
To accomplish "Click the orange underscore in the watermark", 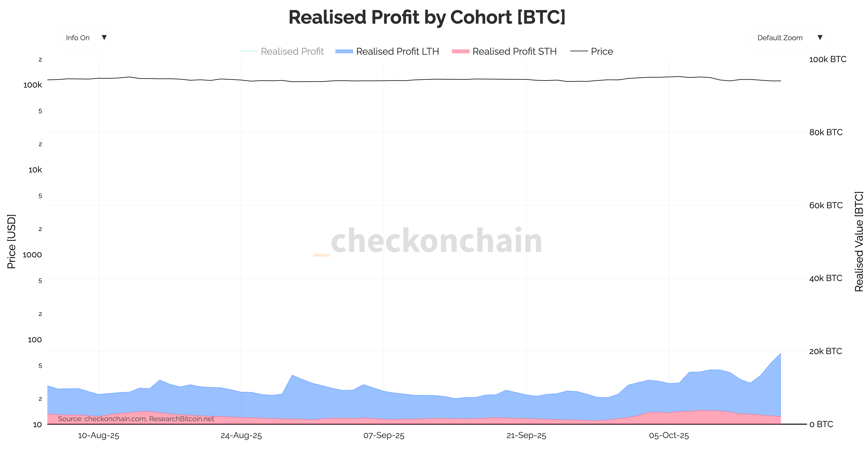I will coord(321,255).
